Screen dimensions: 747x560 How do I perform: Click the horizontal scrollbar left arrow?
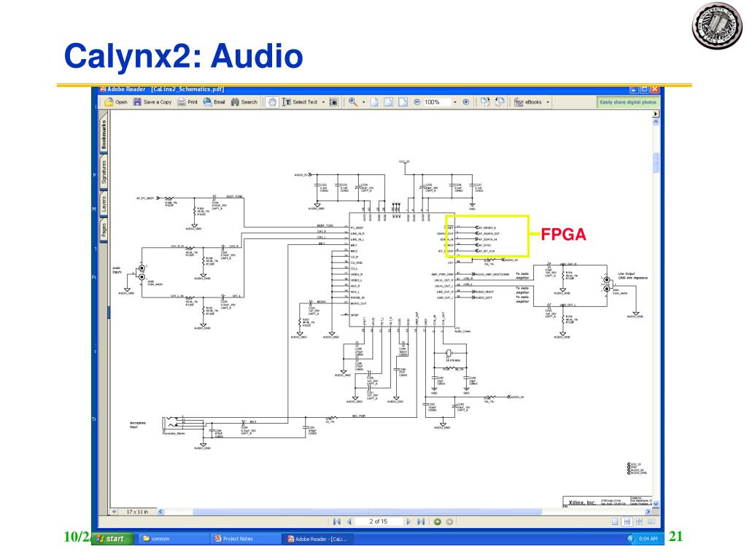[160, 512]
